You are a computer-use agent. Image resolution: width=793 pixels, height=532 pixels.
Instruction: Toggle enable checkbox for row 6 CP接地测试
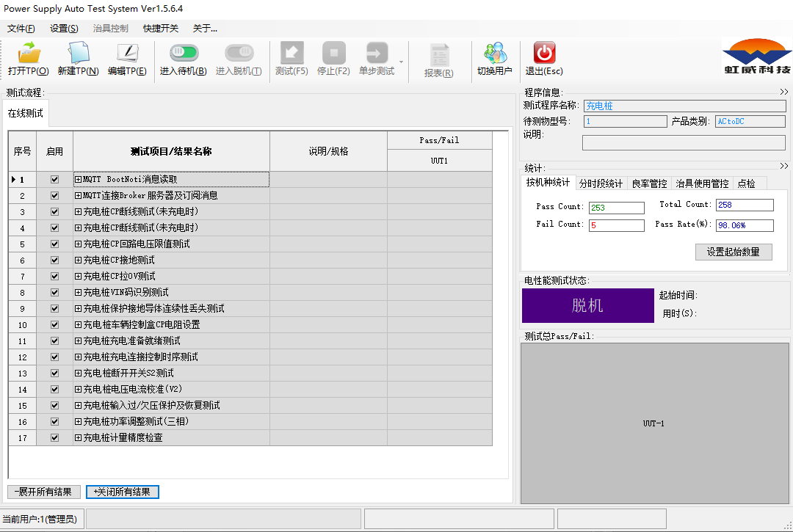pyautogui.click(x=54, y=260)
